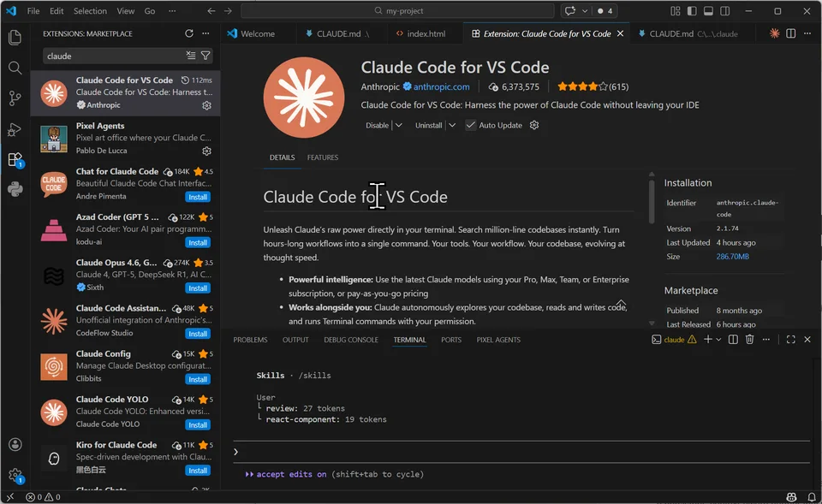Open the extensions filter options
The height and width of the screenshot is (504, 822).
coord(205,56)
